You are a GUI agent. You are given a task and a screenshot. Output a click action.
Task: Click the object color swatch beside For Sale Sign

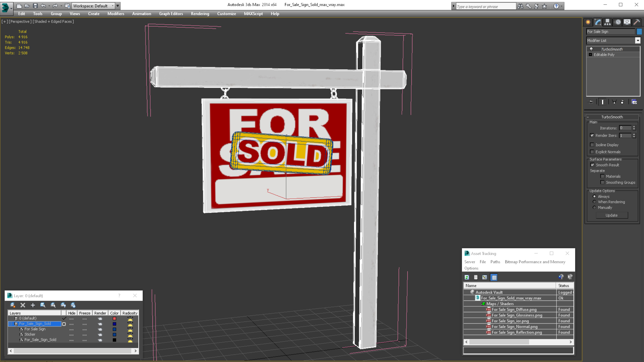click(639, 32)
